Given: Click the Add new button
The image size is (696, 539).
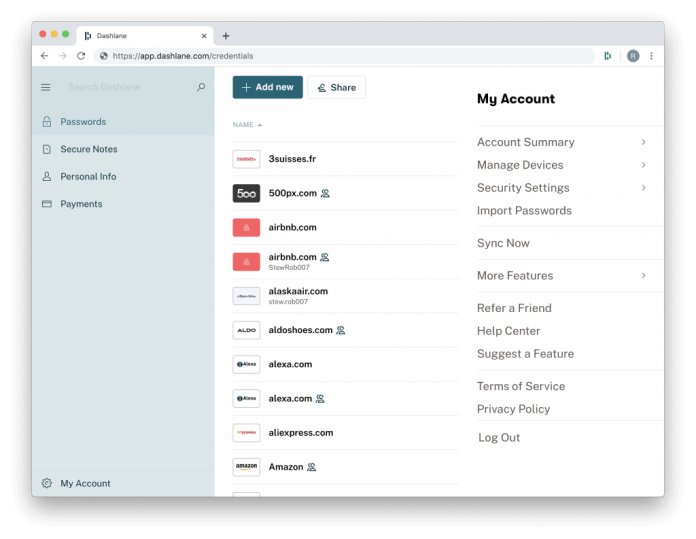Looking at the screenshot, I should point(268,87).
